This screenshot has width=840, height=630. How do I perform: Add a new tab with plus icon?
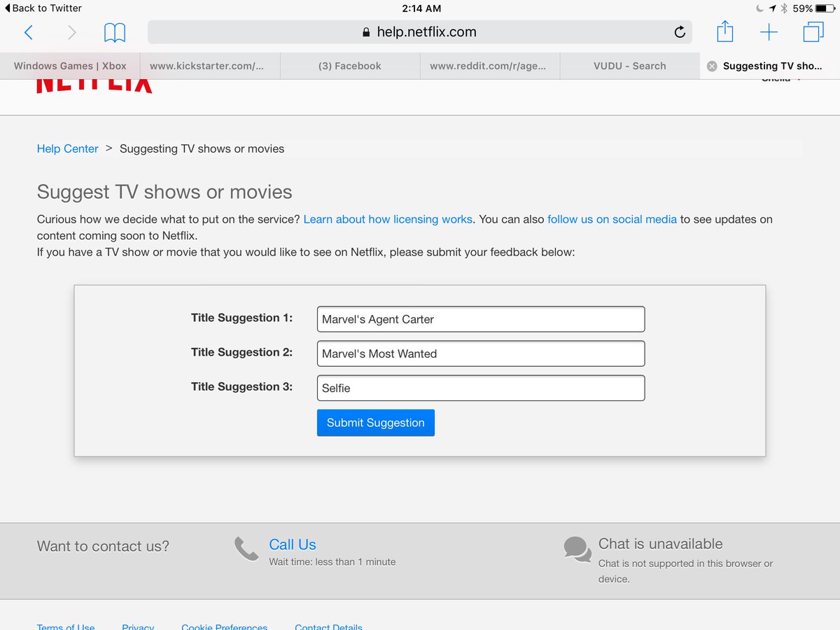(x=769, y=32)
